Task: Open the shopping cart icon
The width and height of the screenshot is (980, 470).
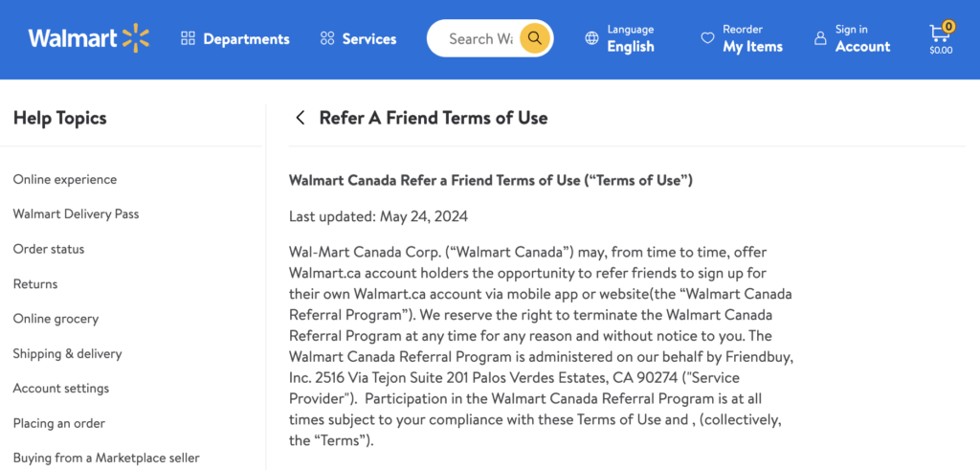Action: click(x=939, y=34)
